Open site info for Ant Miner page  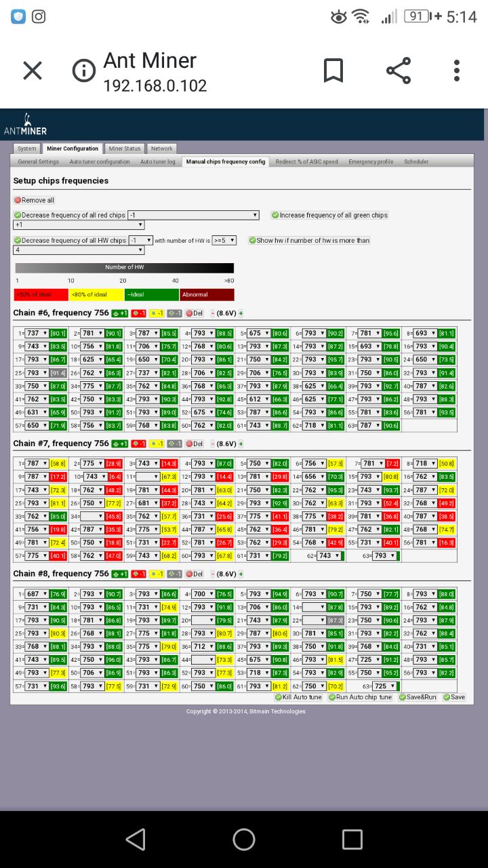[x=84, y=71]
